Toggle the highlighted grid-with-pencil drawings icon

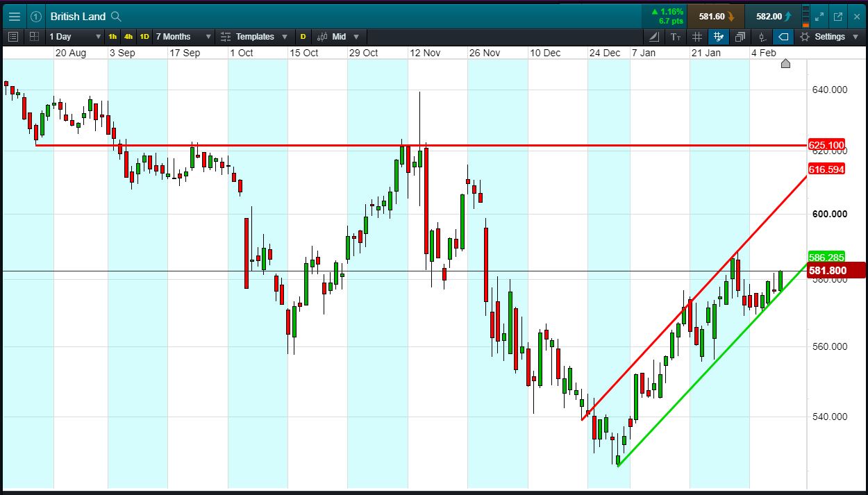pos(719,37)
